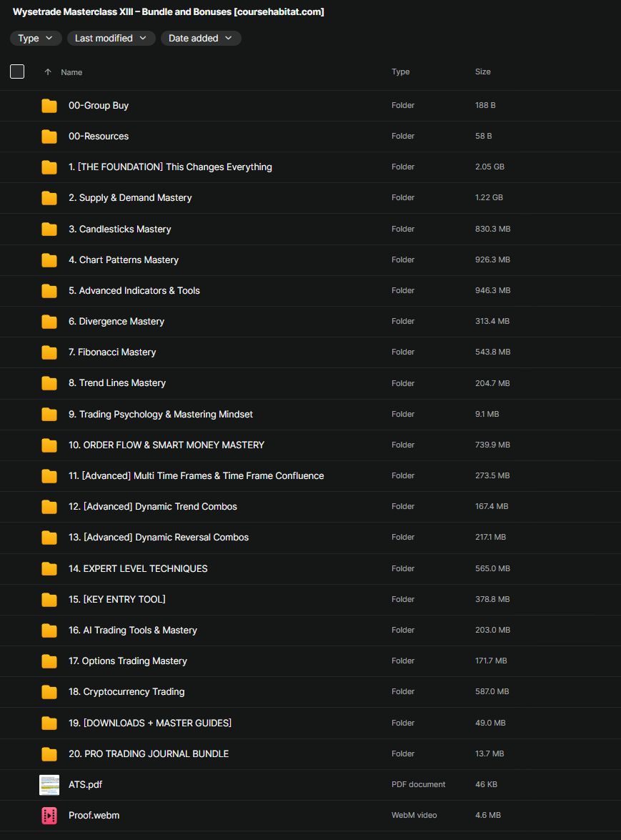Click folder icon for 4. Chart Patterns Mastery
The image size is (621, 840).
(49, 260)
